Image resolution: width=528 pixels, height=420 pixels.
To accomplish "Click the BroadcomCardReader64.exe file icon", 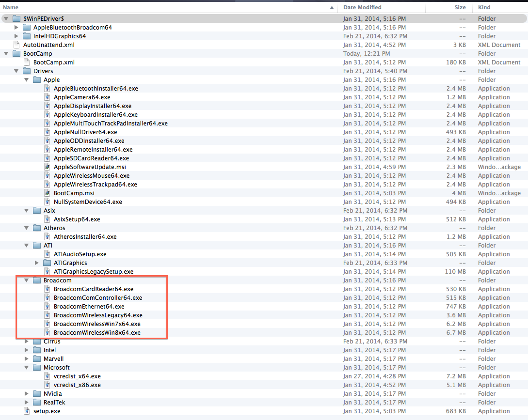I will click(x=48, y=289).
